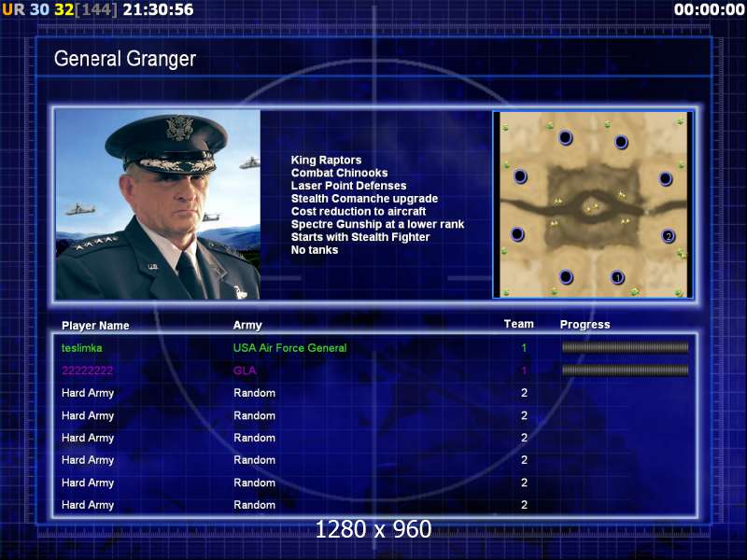The height and width of the screenshot is (560, 747).
Task: Click "Spectre Gunship at a lower rank"
Action: [x=377, y=224]
